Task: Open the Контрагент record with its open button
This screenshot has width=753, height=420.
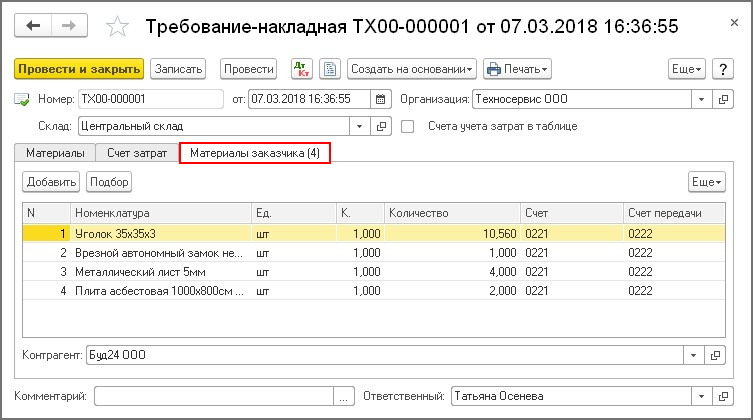Action: click(x=715, y=355)
